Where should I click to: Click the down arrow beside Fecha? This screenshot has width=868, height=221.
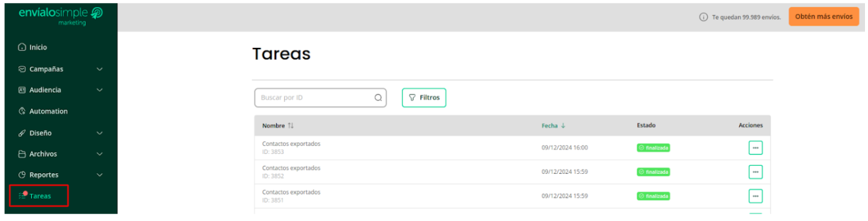point(563,125)
